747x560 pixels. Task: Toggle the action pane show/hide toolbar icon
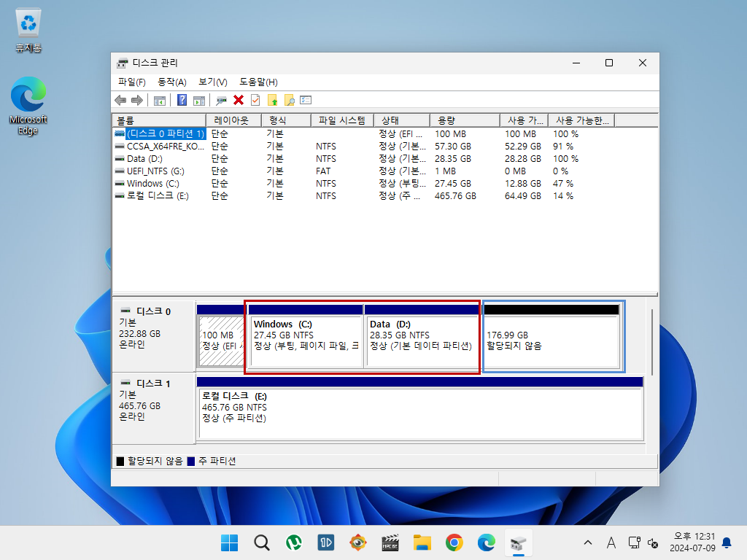pos(199,101)
